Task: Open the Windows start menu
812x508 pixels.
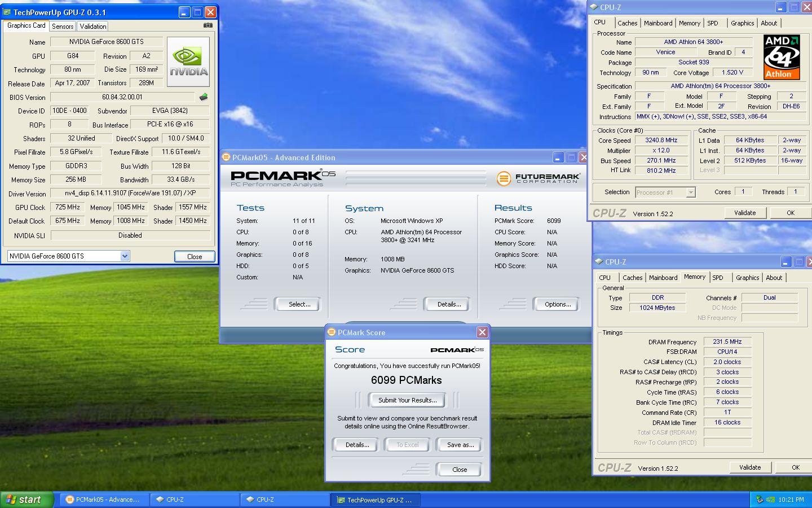Action: (x=27, y=500)
